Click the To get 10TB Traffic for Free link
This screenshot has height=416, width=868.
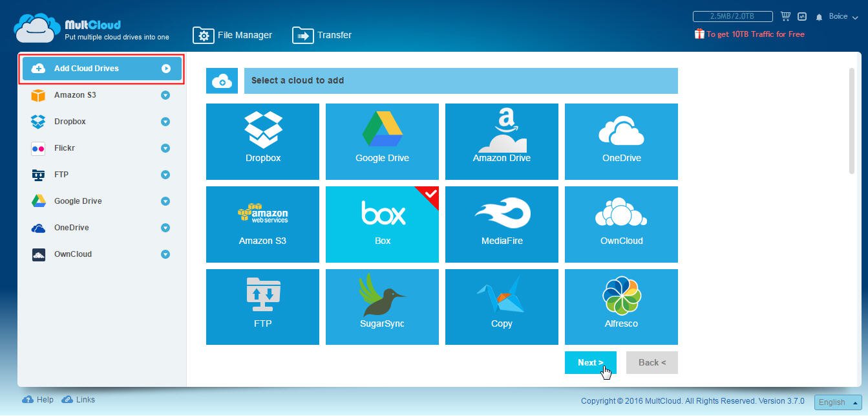point(756,34)
